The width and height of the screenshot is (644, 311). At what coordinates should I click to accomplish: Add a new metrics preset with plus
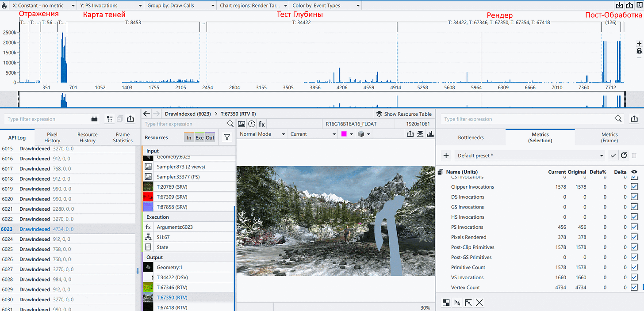tap(446, 155)
